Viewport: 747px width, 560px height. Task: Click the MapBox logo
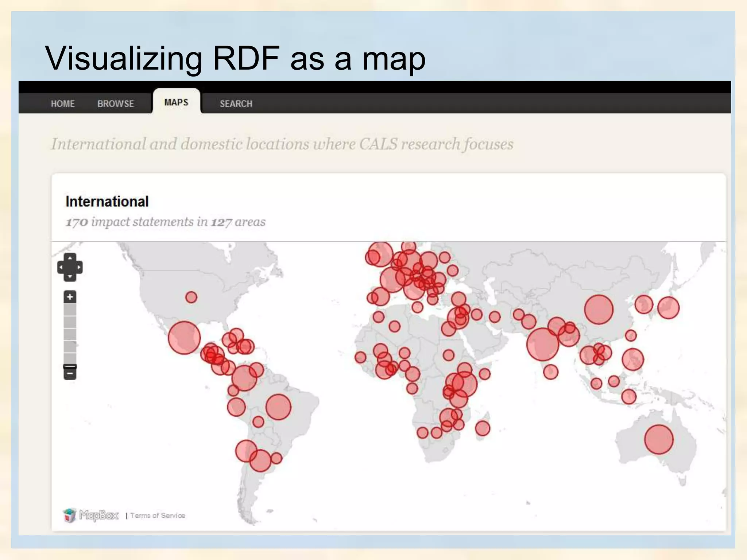tap(91, 515)
